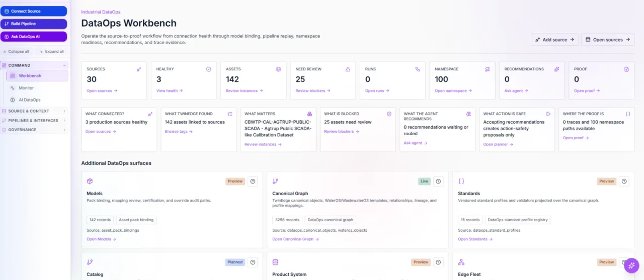This screenshot has height=280, width=644.
Task: Click the Build Pipeline button
Action: [33, 24]
